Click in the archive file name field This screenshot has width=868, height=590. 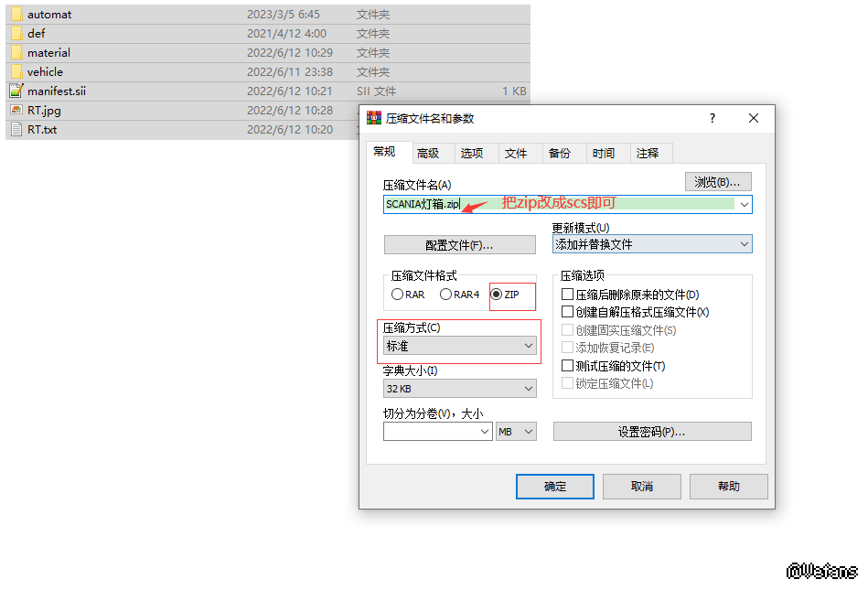pos(558,204)
